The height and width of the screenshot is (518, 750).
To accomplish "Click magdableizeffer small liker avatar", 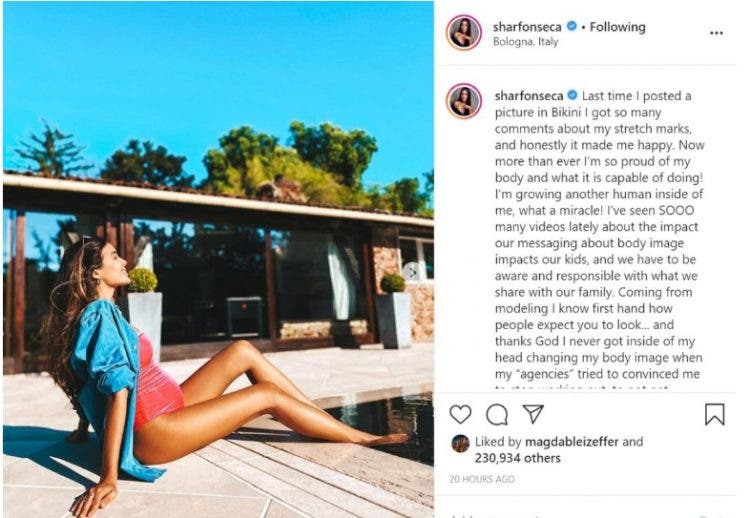I will click(x=460, y=443).
